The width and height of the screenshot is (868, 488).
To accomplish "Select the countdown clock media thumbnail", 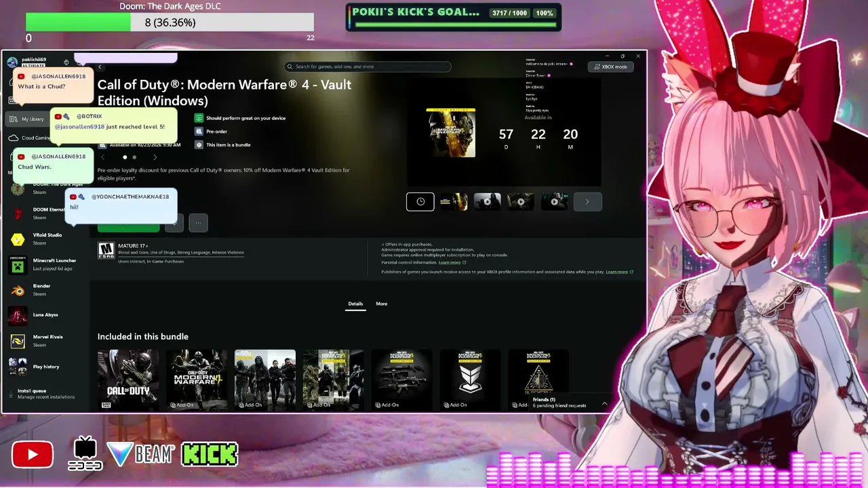I will [420, 201].
